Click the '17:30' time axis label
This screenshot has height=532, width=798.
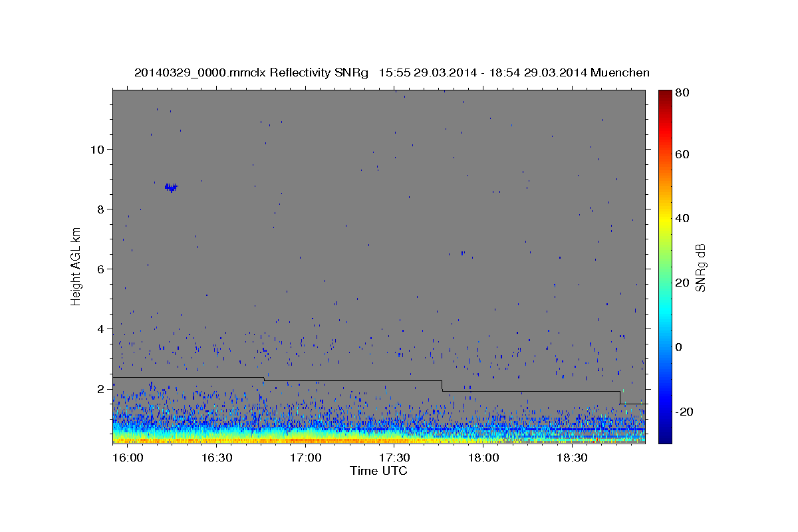pos(394,458)
